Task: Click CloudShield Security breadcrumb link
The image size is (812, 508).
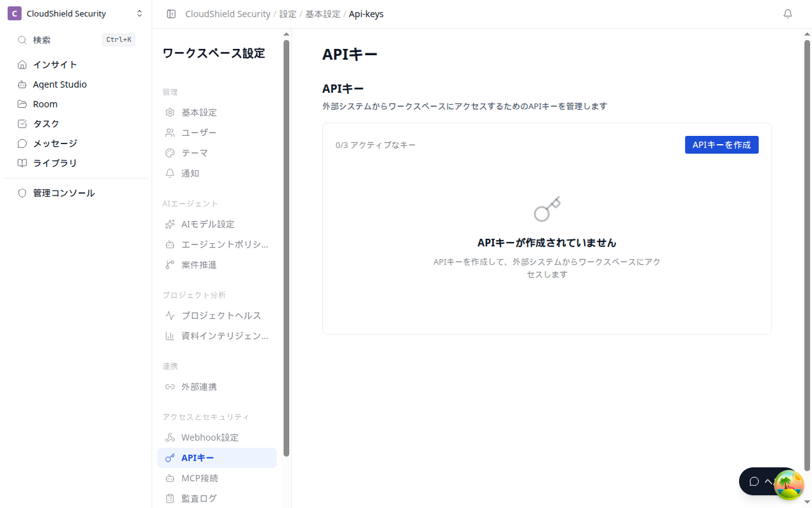Action: point(228,14)
